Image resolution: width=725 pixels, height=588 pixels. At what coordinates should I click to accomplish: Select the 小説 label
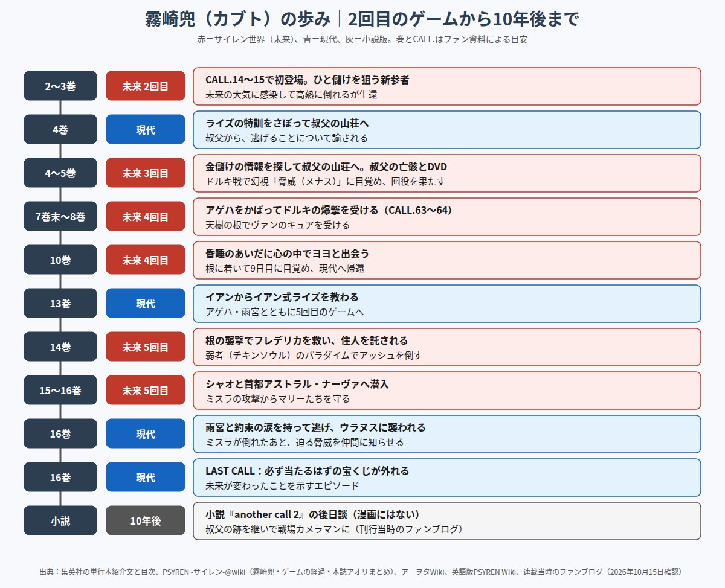(60, 520)
